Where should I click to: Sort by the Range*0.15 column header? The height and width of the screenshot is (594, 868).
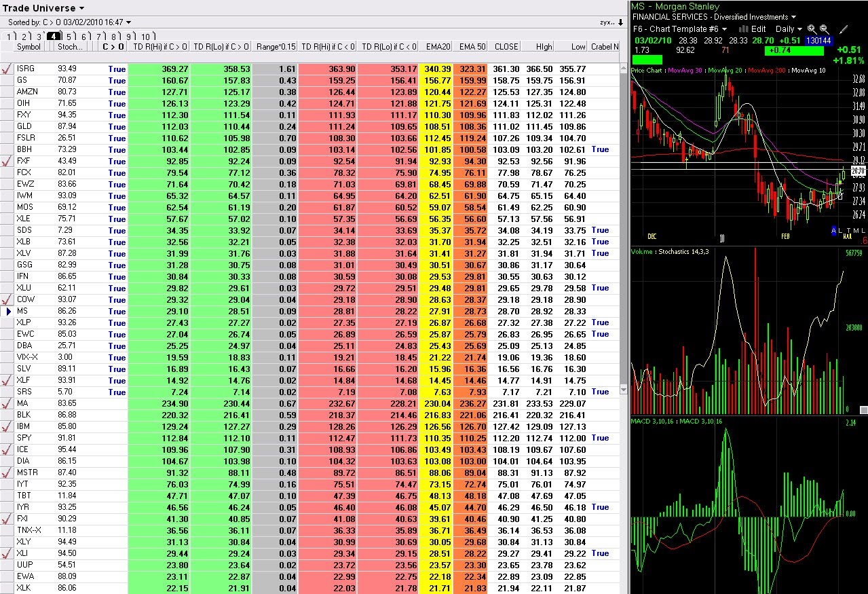click(274, 47)
